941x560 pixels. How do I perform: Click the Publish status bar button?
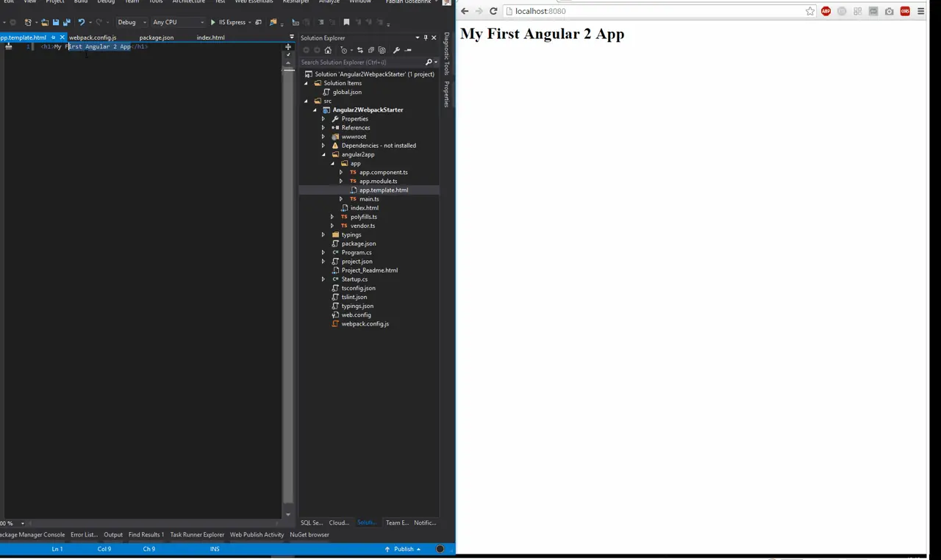[403, 549]
